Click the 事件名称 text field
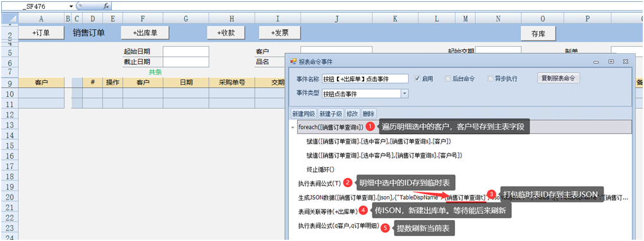 click(x=365, y=78)
